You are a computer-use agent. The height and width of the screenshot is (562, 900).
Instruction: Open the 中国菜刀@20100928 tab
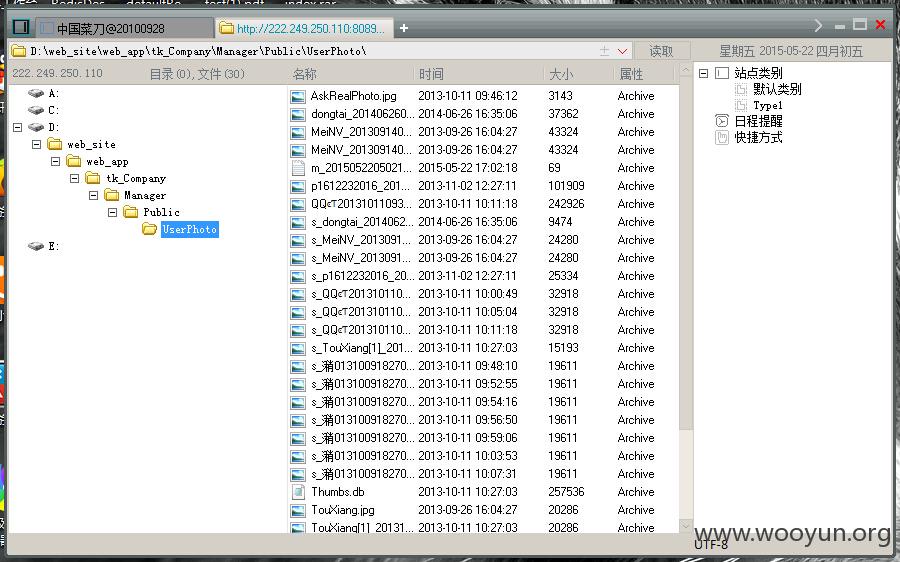click(x=125, y=28)
